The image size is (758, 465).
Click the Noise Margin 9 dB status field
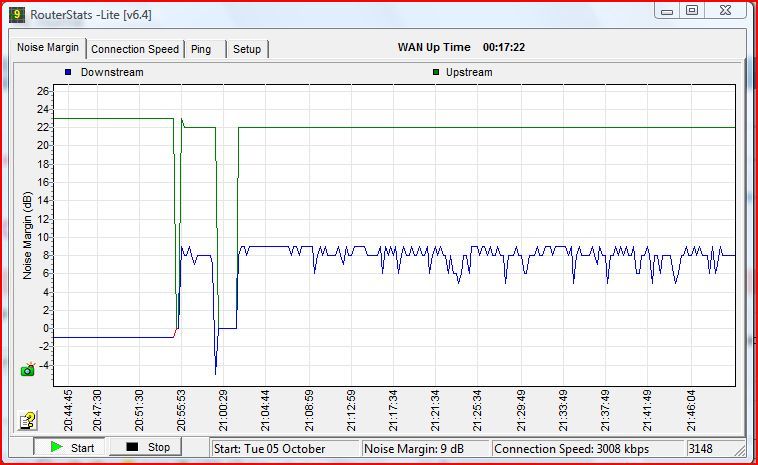pyautogui.click(x=425, y=448)
